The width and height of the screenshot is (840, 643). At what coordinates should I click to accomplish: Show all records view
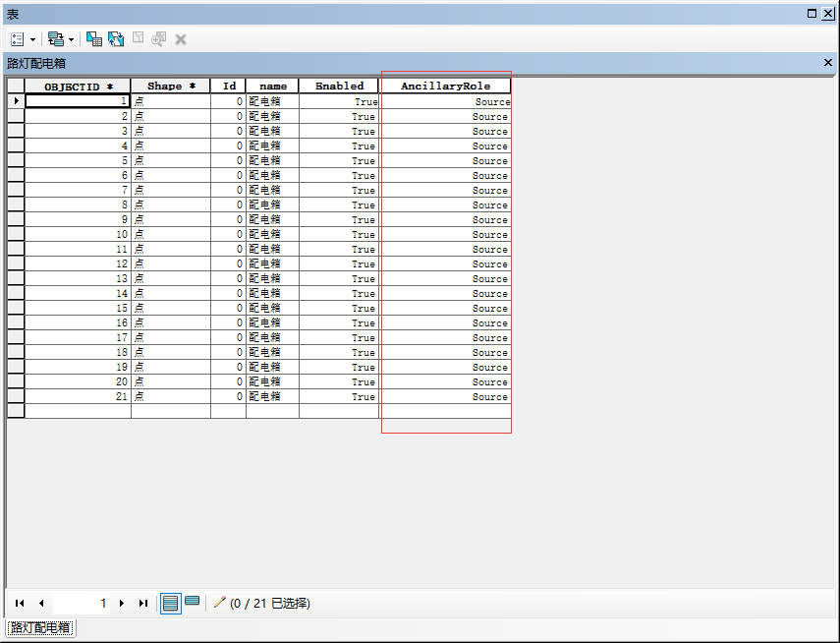[x=170, y=604]
